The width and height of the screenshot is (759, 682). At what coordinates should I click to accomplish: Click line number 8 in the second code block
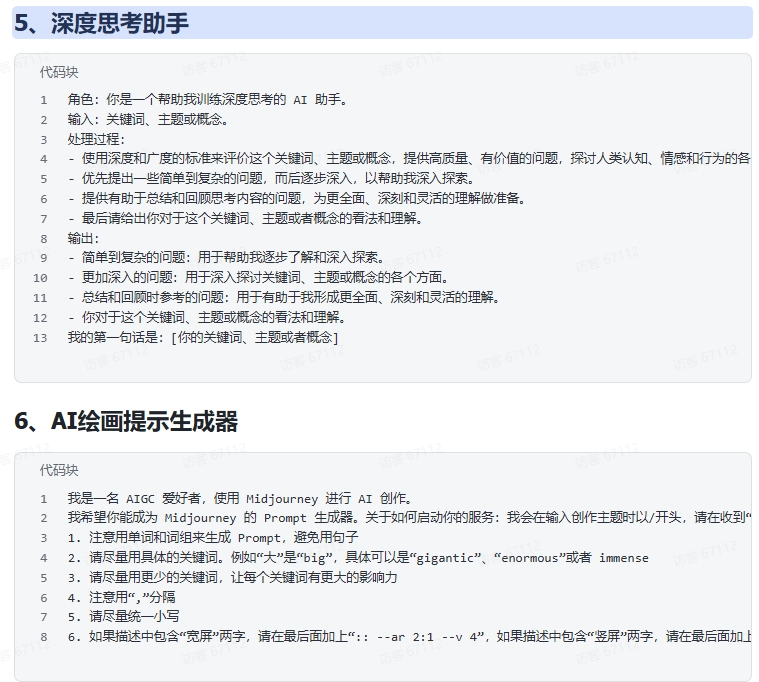(x=43, y=637)
